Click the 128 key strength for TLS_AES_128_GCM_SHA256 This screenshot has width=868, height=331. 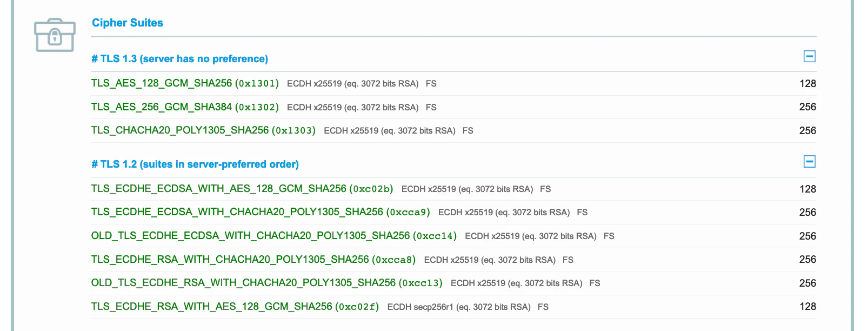tap(807, 83)
